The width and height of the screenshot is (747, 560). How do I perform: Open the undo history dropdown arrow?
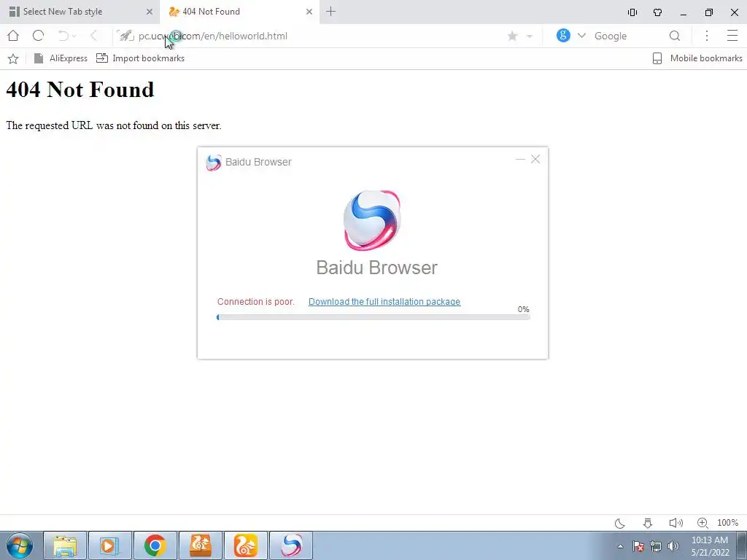74,36
